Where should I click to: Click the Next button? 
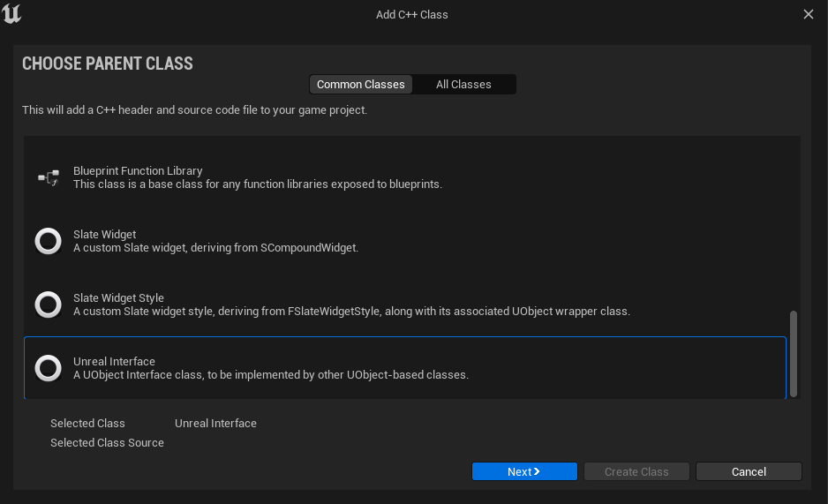coord(524,471)
